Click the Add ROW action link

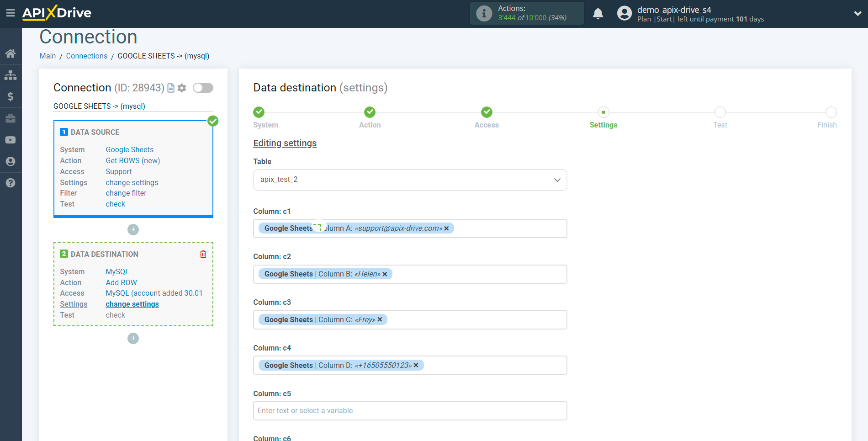coord(121,282)
